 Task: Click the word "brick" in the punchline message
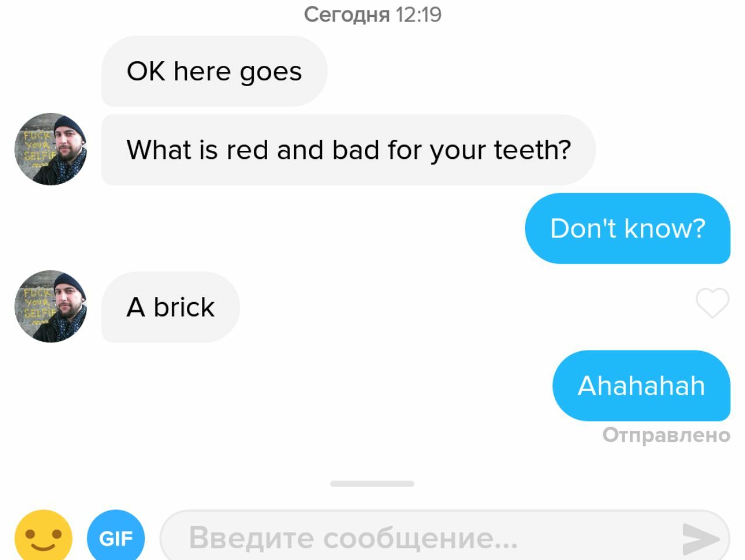coord(184,307)
